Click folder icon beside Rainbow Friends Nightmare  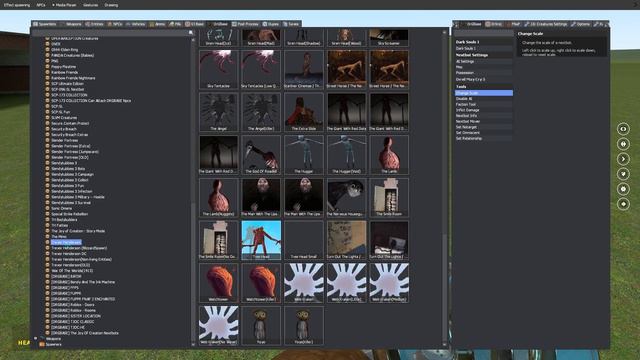coord(47,78)
